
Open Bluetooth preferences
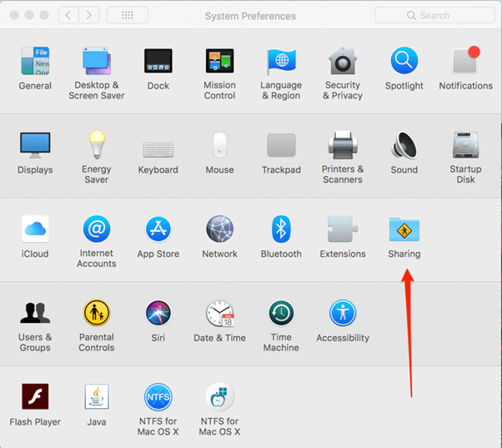281,229
